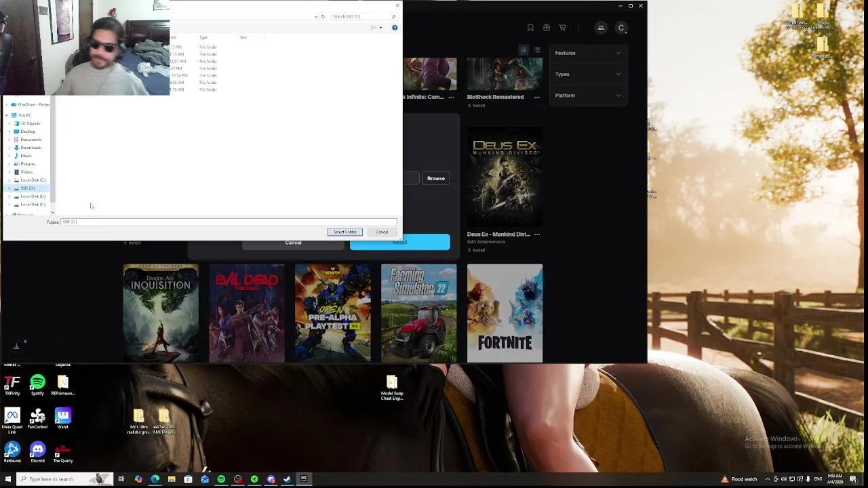Open the folder dialog help icon

click(395, 28)
